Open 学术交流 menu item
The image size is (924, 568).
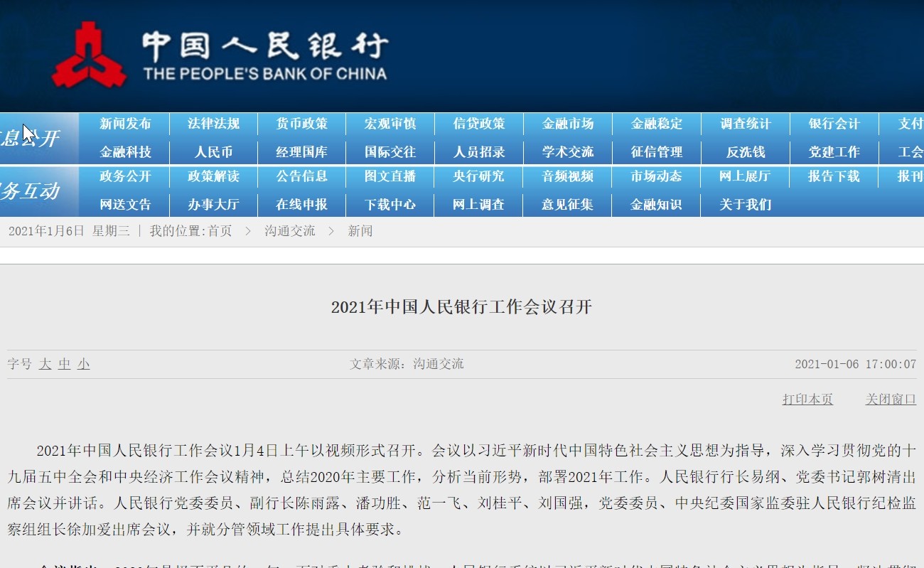coord(568,152)
